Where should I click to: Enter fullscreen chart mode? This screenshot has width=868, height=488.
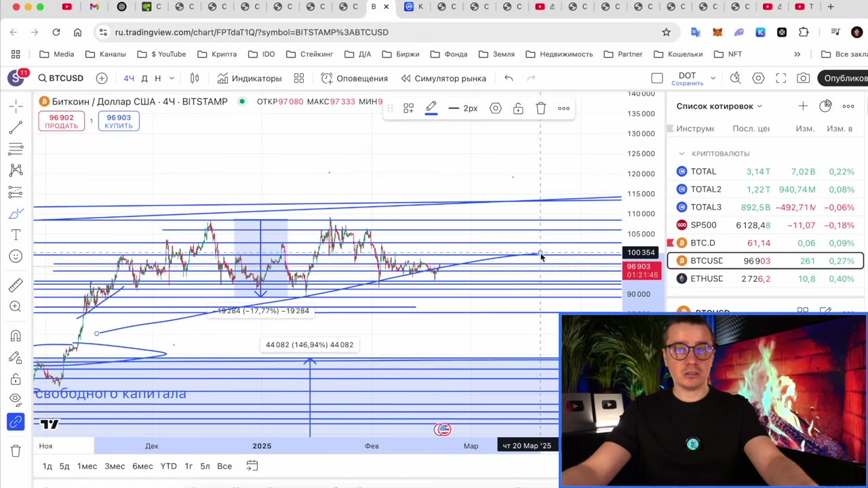(x=781, y=78)
